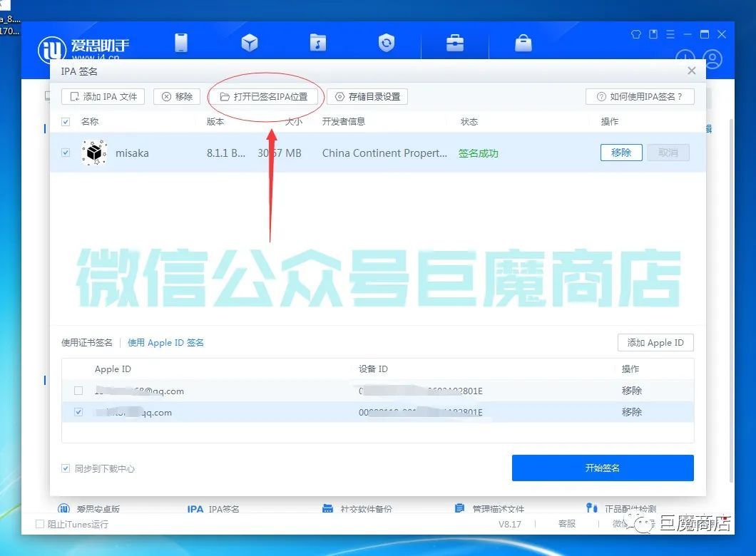Screen dimensions: 756x556
Task: Click the Apple ID column header
Action: pyautogui.click(x=113, y=369)
